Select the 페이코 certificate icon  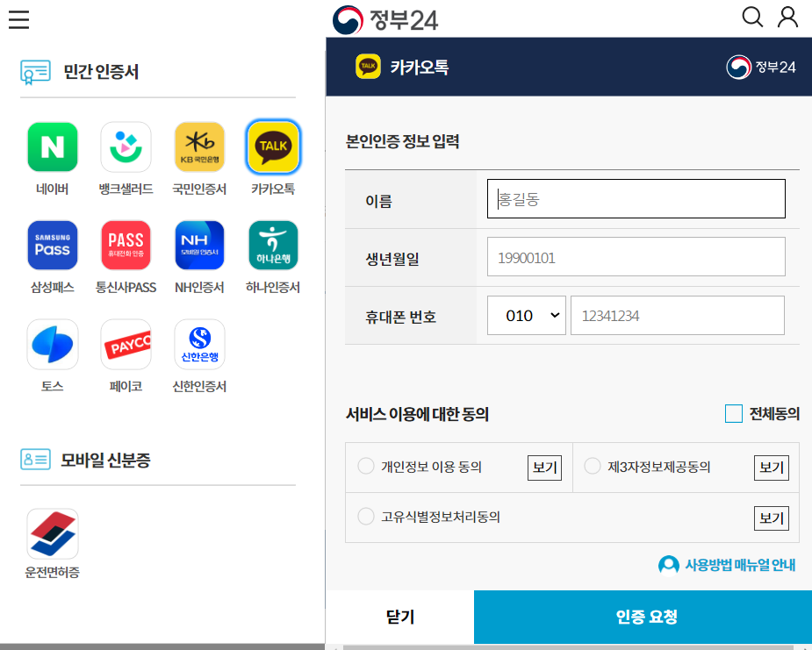[126, 344]
